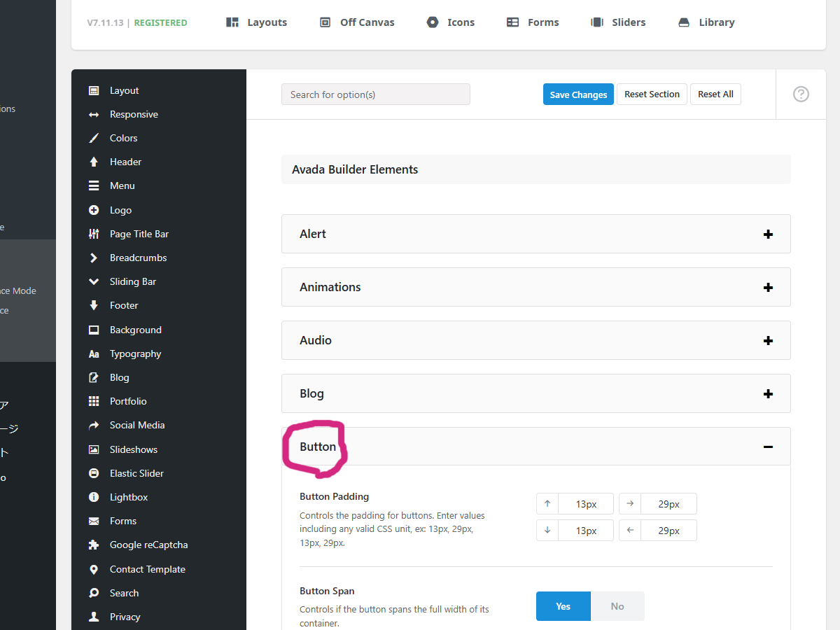Click the Blog edit icon
Viewport: 840px width, 630px height.
94,377
